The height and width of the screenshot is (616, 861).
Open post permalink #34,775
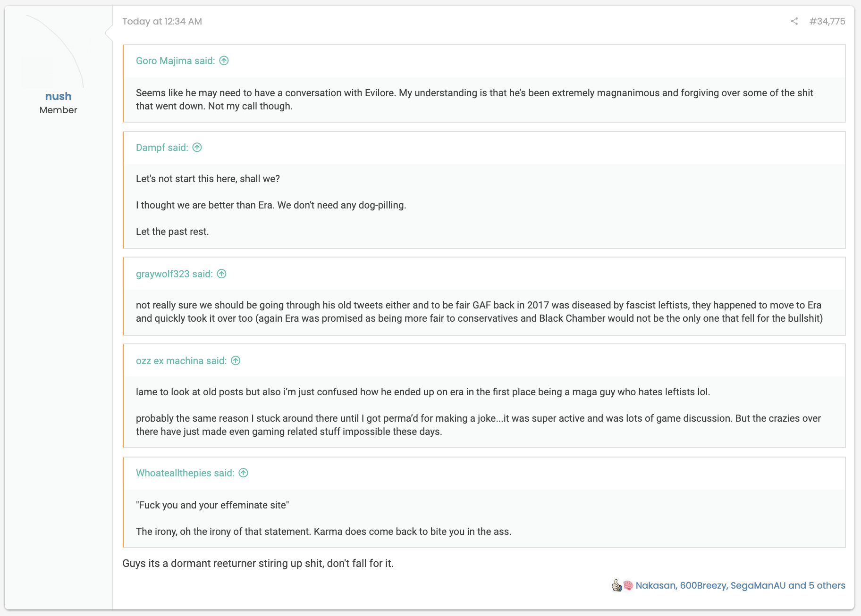point(827,21)
